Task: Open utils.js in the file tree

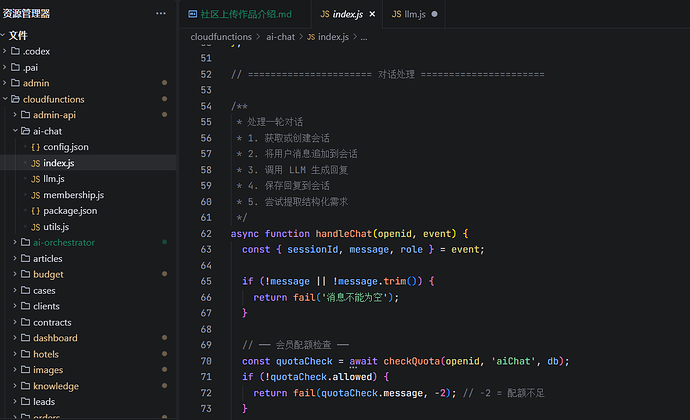Action: click(88, 227)
